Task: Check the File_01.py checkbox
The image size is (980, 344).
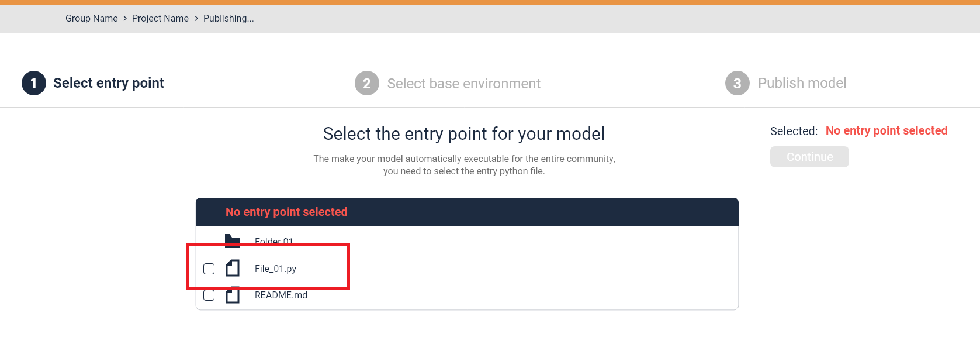Action: pos(209,269)
